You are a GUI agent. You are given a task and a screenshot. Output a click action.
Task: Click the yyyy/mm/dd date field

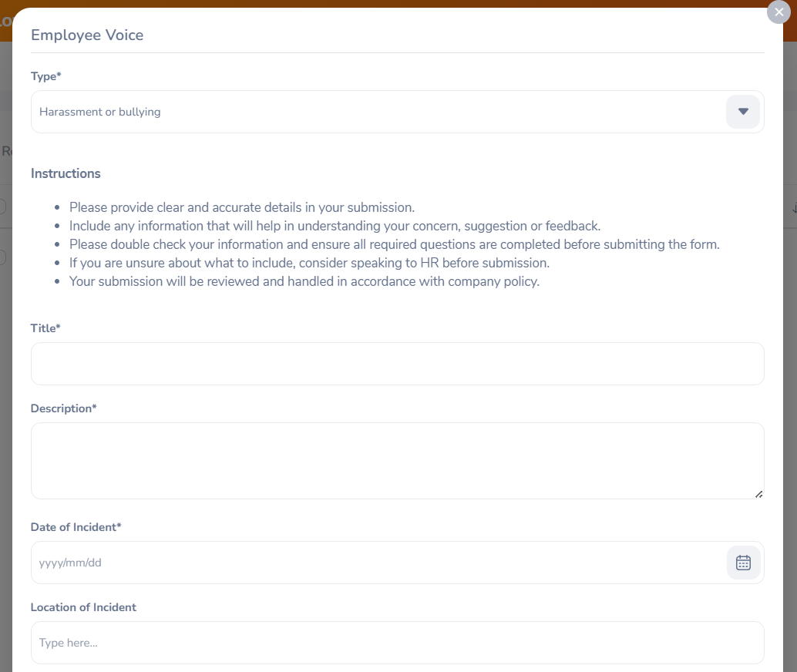(378, 563)
